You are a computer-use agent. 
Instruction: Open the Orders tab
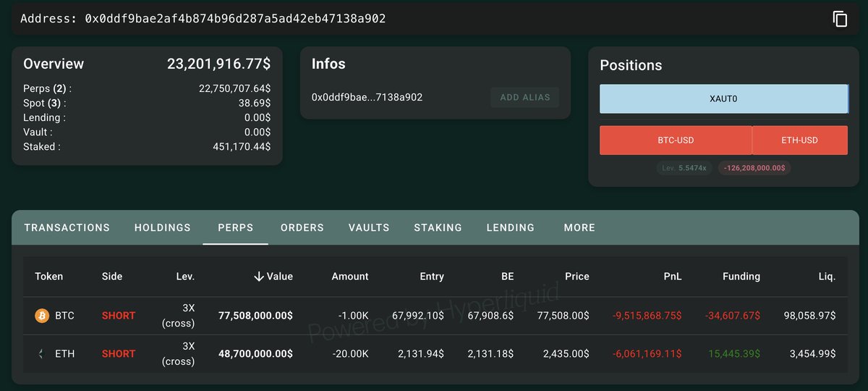[302, 227]
